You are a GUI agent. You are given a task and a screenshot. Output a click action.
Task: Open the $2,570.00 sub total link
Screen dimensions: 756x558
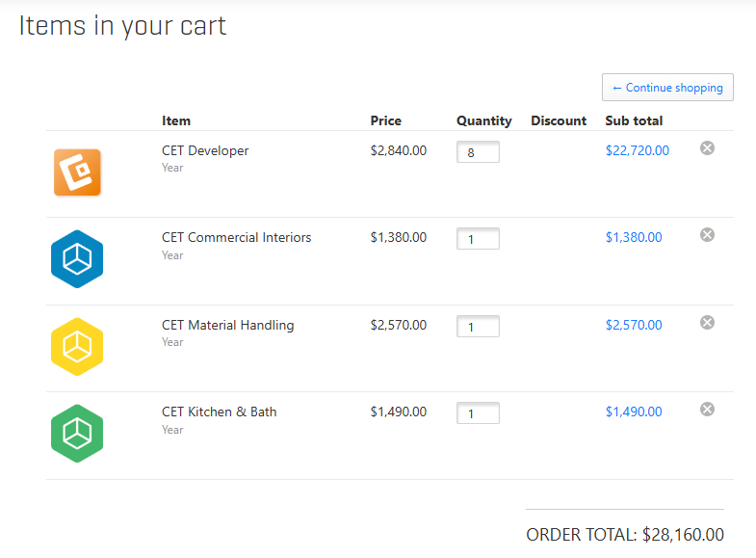click(x=634, y=325)
